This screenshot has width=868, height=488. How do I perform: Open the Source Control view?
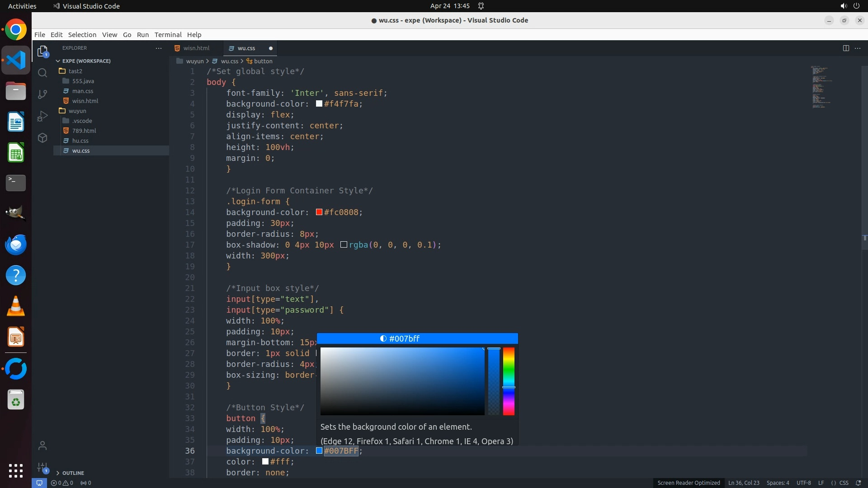(42, 94)
